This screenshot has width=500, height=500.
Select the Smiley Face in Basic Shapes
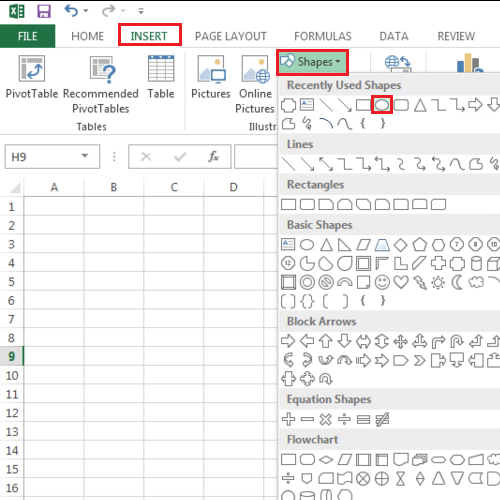point(382,282)
